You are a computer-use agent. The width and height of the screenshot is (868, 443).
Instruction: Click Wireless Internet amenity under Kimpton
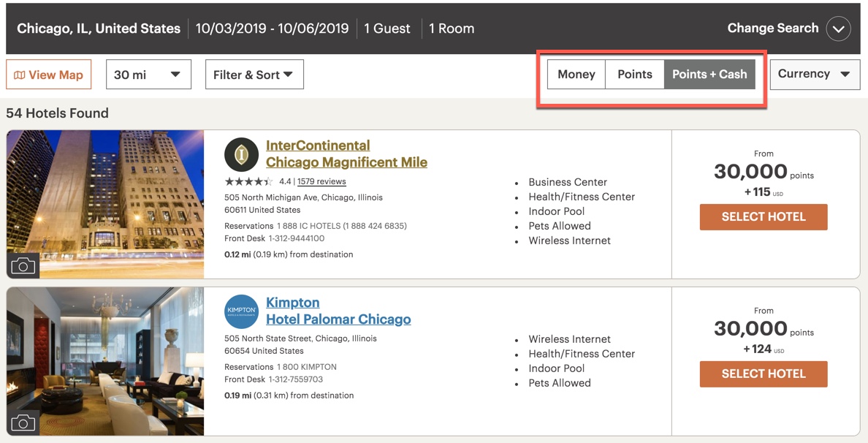(x=570, y=339)
